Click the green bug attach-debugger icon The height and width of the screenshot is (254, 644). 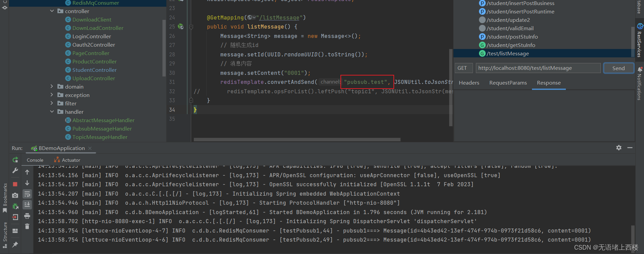coord(15,206)
